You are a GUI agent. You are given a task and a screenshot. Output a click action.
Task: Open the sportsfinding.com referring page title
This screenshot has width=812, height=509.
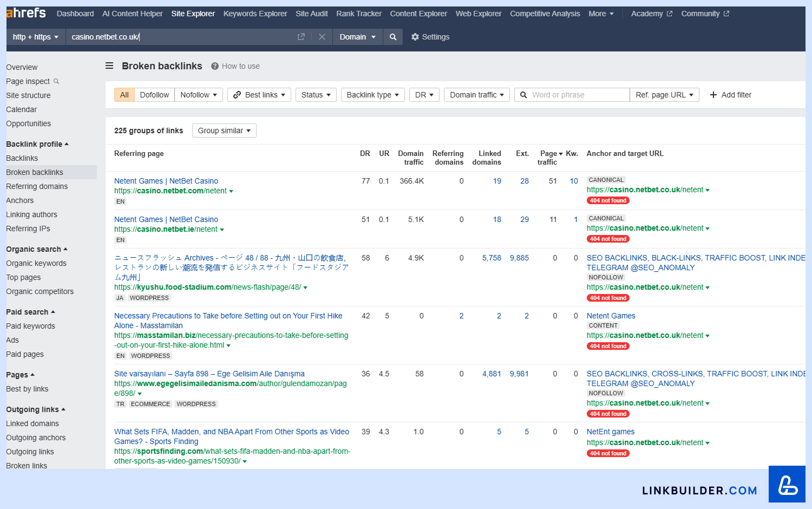232,436
